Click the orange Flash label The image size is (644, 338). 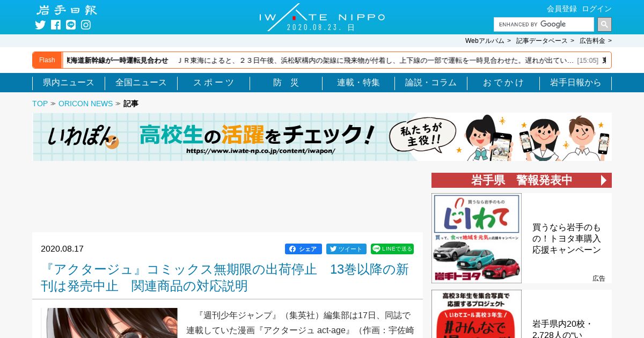[47, 60]
